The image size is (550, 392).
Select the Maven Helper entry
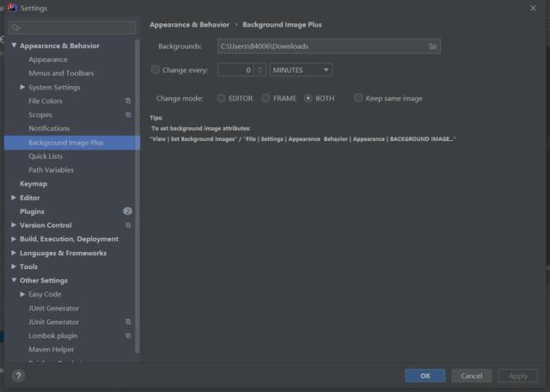click(52, 350)
